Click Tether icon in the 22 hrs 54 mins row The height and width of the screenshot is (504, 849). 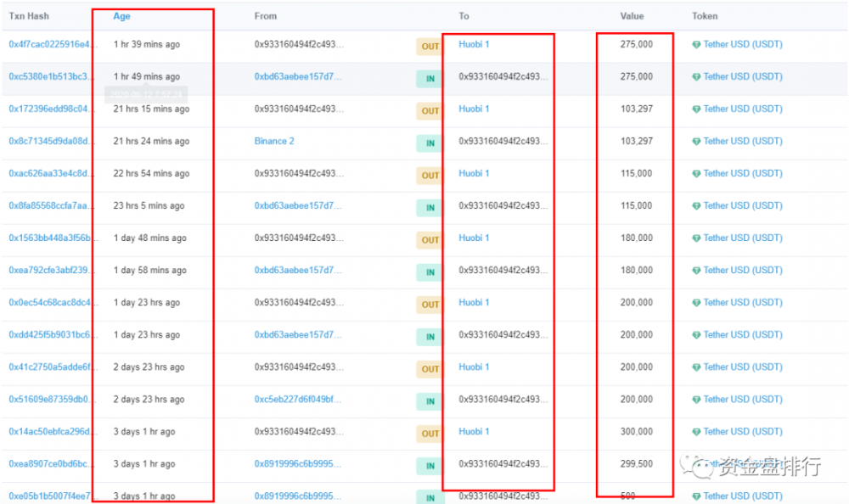point(697,174)
